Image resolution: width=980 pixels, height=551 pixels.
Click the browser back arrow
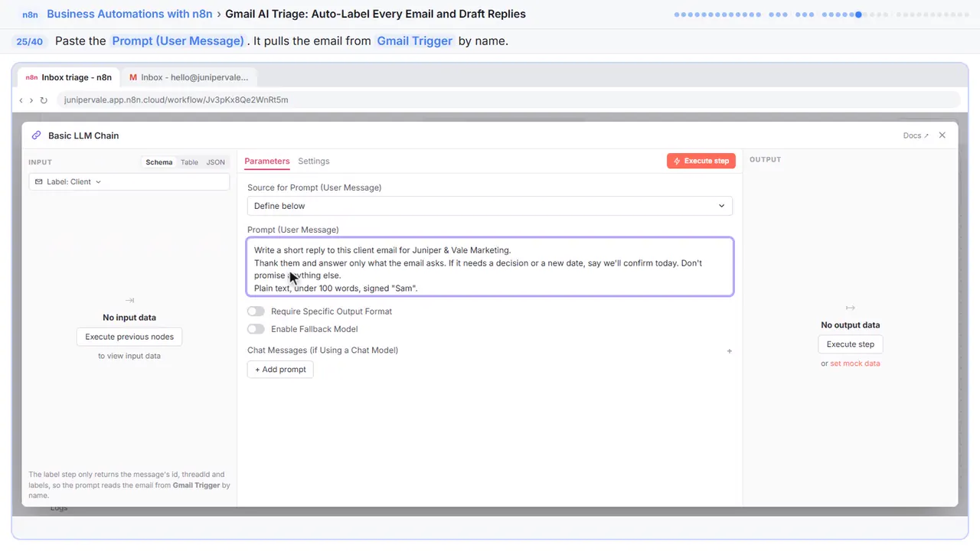click(x=21, y=100)
